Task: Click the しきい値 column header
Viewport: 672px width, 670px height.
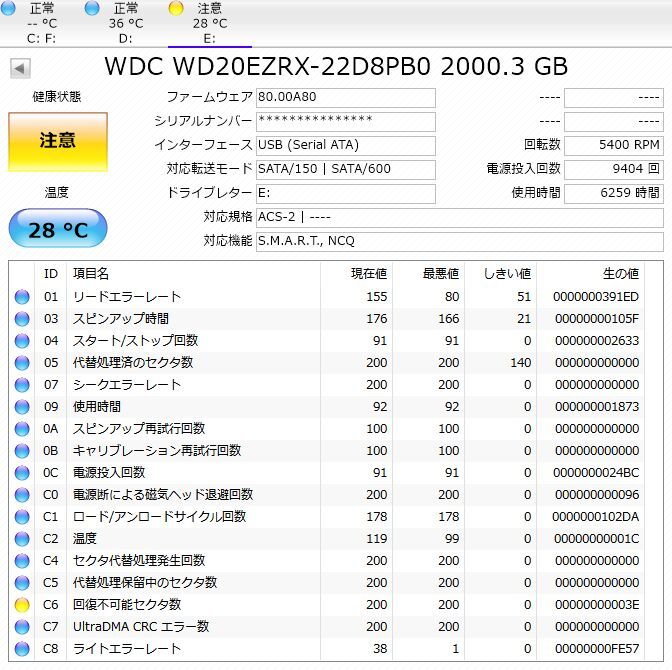Action: click(x=501, y=273)
